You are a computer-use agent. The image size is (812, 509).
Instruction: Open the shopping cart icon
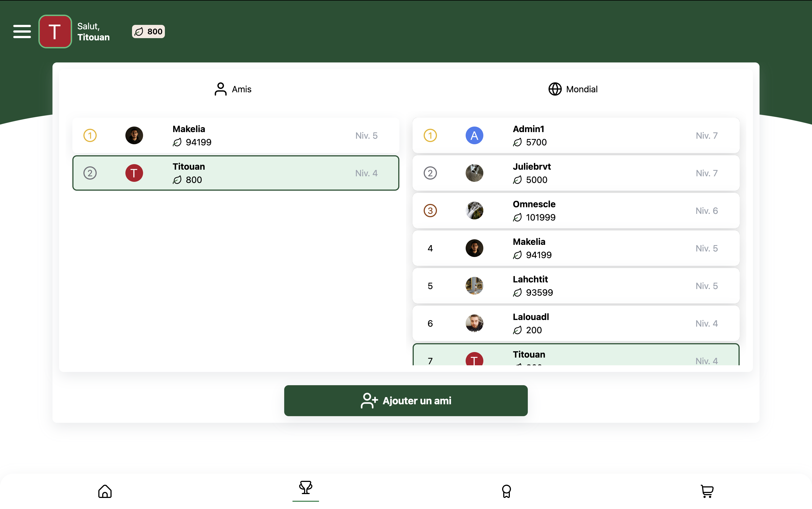click(x=706, y=491)
